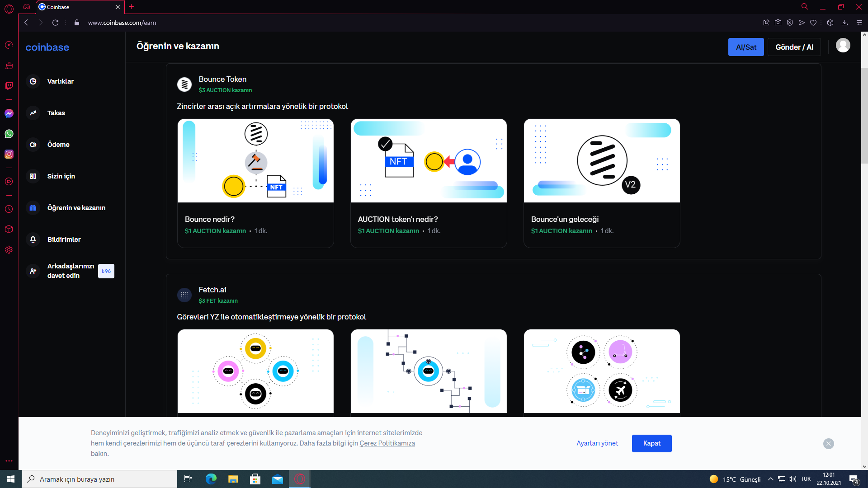The width and height of the screenshot is (868, 488).
Task: Open the AUCTION token'ı nedir? lesson thumbnail
Action: tap(429, 160)
